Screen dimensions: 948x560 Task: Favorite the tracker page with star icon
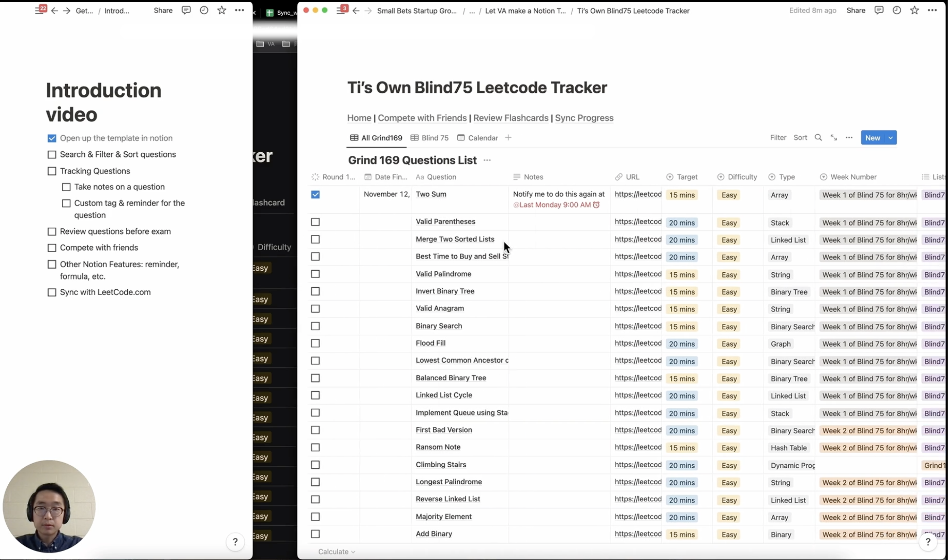(914, 10)
